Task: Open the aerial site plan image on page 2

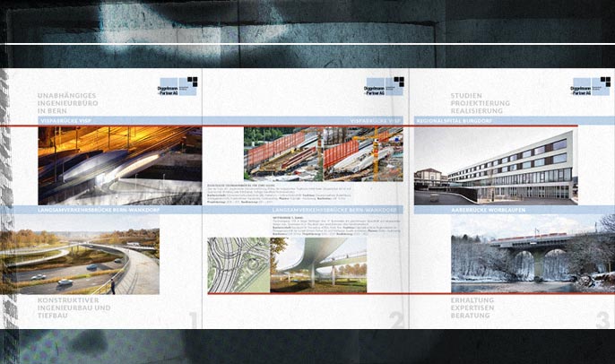Action: (238, 264)
